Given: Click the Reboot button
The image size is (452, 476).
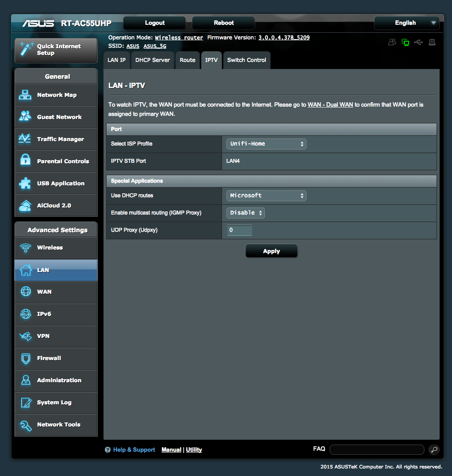Looking at the screenshot, I should [x=223, y=23].
